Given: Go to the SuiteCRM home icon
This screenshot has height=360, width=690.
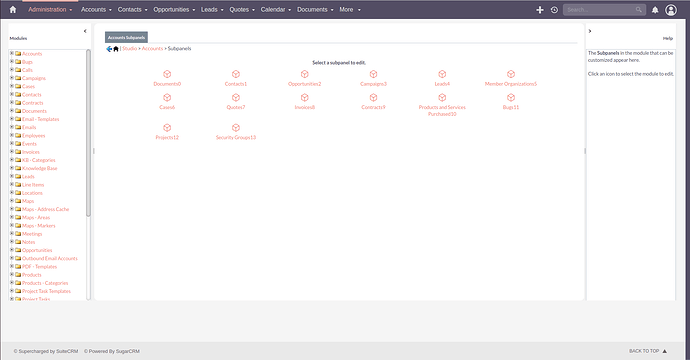Looking at the screenshot, I should pyautogui.click(x=13, y=9).
